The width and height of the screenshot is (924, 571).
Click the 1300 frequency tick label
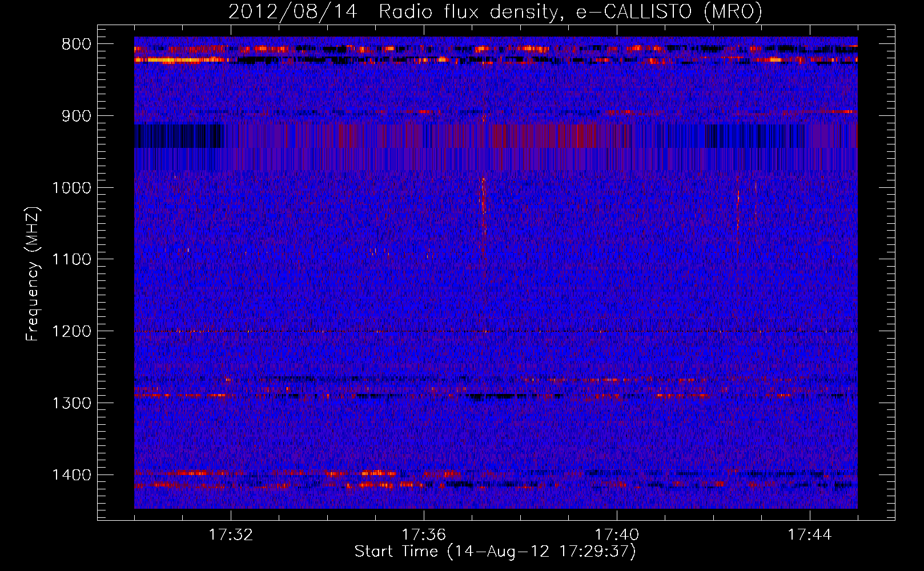click(x=71, y=403)
